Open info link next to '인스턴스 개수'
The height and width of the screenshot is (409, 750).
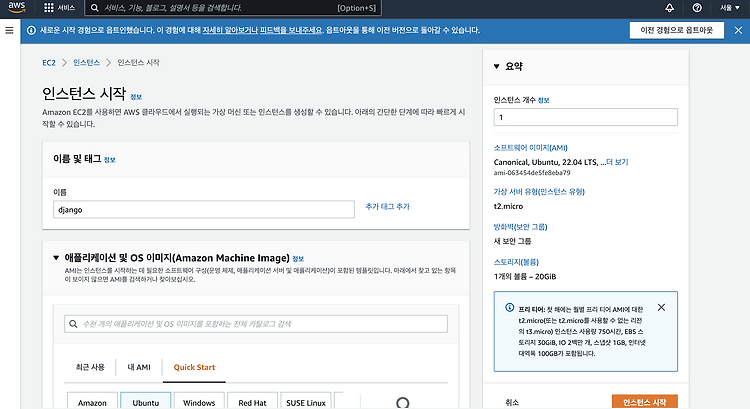pos(543,100)
